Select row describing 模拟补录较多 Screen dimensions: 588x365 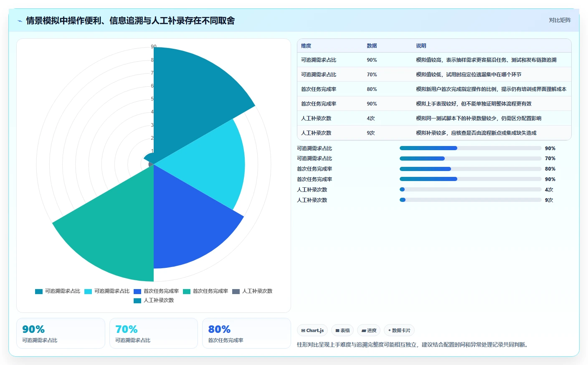click(x=434, y=133)
